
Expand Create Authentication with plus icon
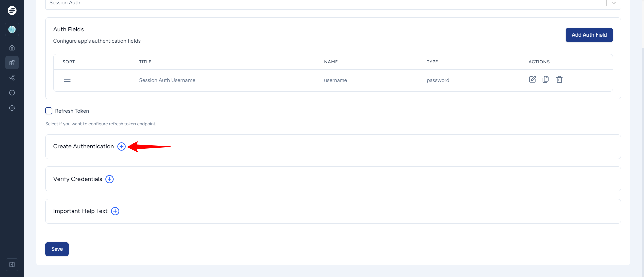click(121, 147)
